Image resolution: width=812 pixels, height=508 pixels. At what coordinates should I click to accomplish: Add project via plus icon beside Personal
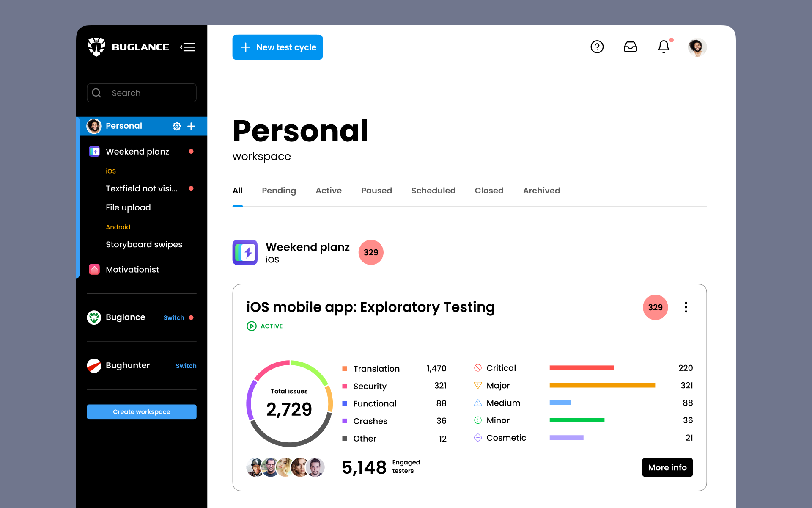191,126
